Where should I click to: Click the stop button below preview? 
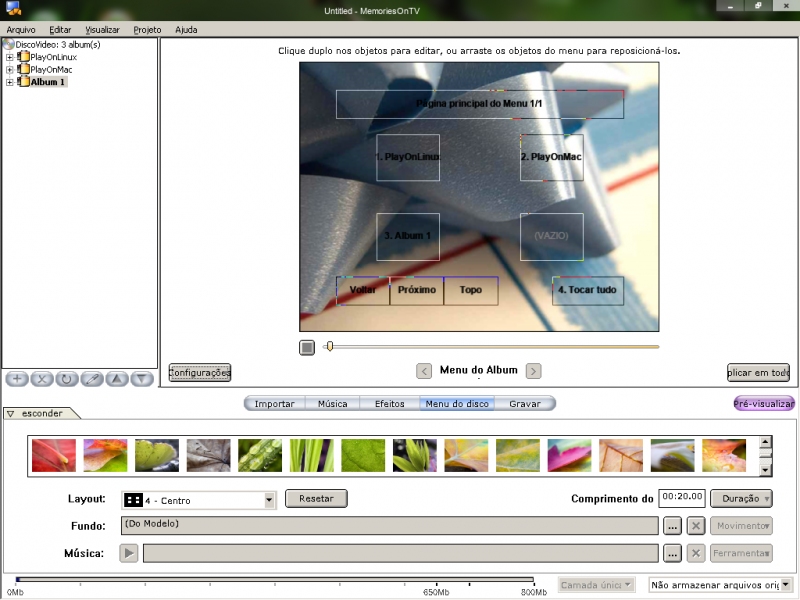click(x=307, y=347)
